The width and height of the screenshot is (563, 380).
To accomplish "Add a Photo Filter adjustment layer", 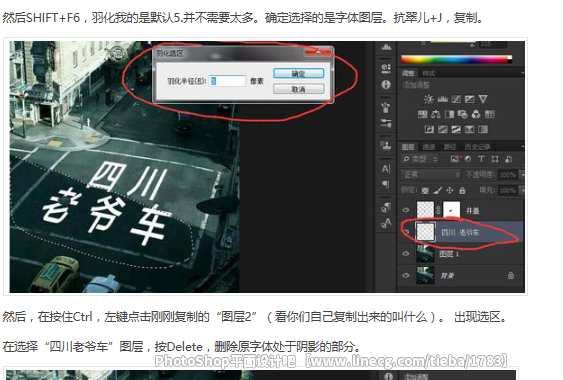I will pyautogui.click(x=462, y=114).
